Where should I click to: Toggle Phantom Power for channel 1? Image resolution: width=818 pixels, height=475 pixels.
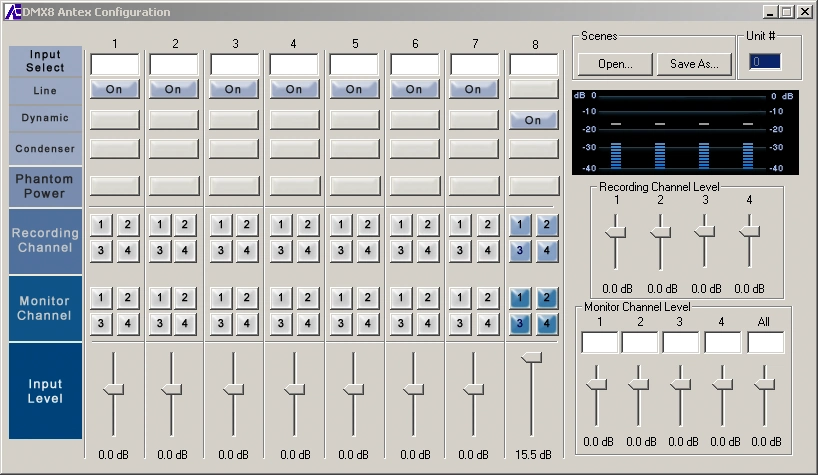114,185
